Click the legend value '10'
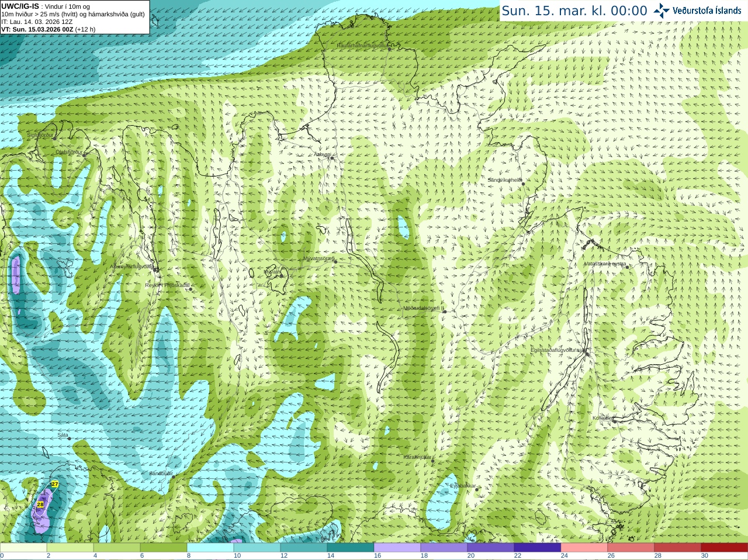 [237, 556]
